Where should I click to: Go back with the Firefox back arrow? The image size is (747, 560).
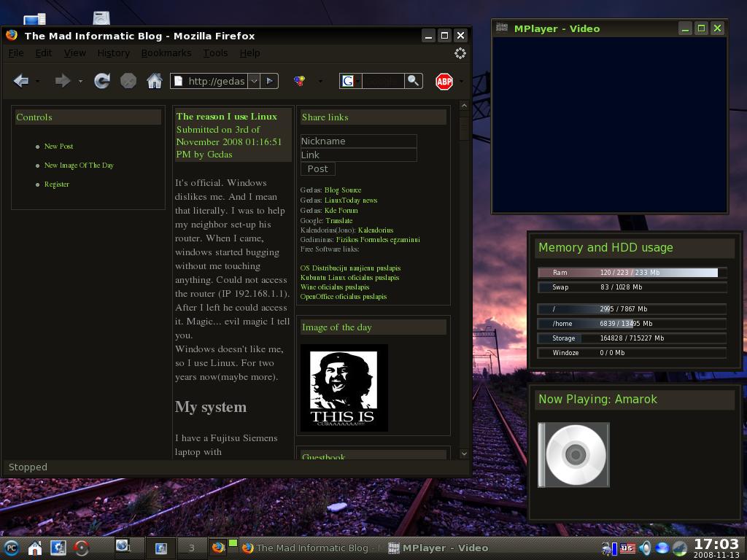pyautogui.click(x=21, y=81)
